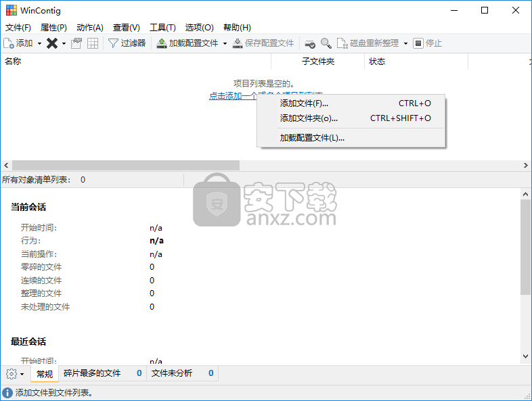Click the 添加 (Add) toolbar button
532x401 pixels.
pos(18,43)
